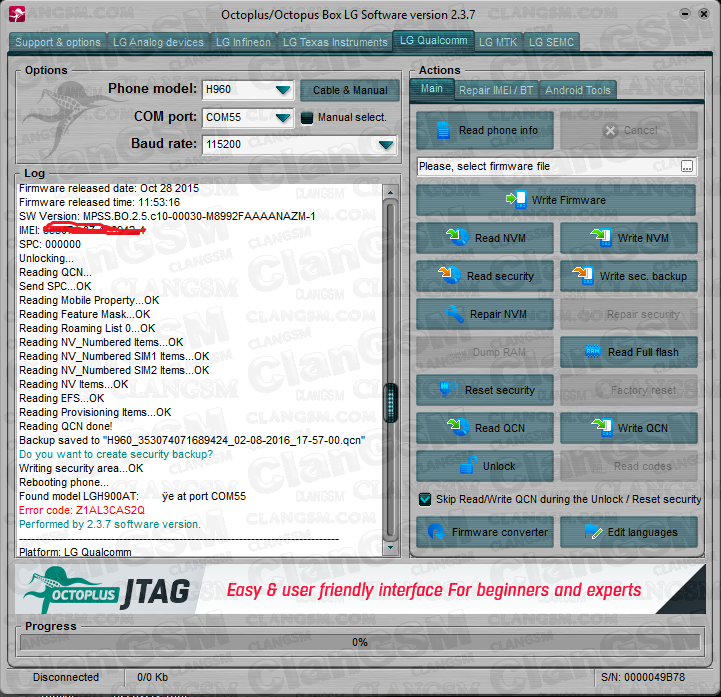The height and width of the screenshot is (697, 721).
Task: Click the Reset security button label
Action: coord(500,390)
